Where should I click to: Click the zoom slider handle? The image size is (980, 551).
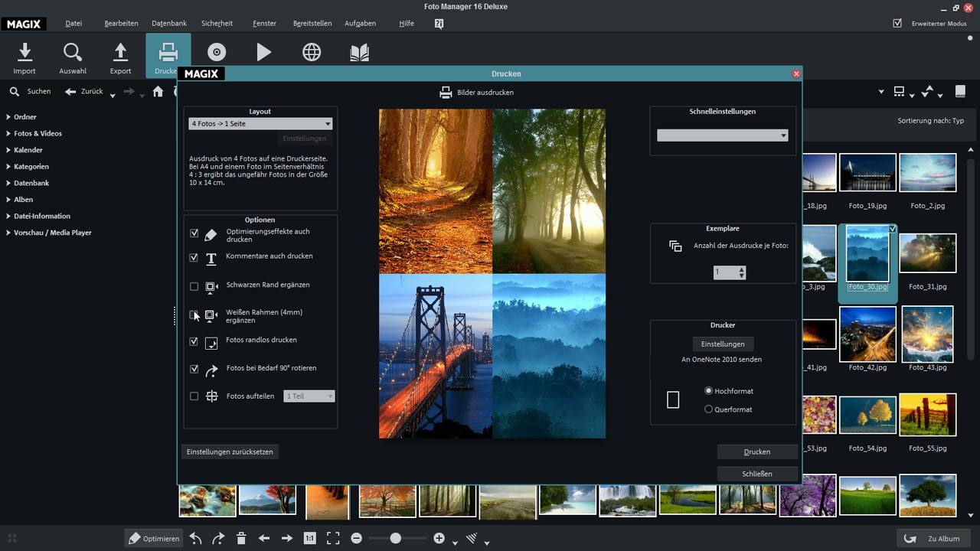(395, 538)
